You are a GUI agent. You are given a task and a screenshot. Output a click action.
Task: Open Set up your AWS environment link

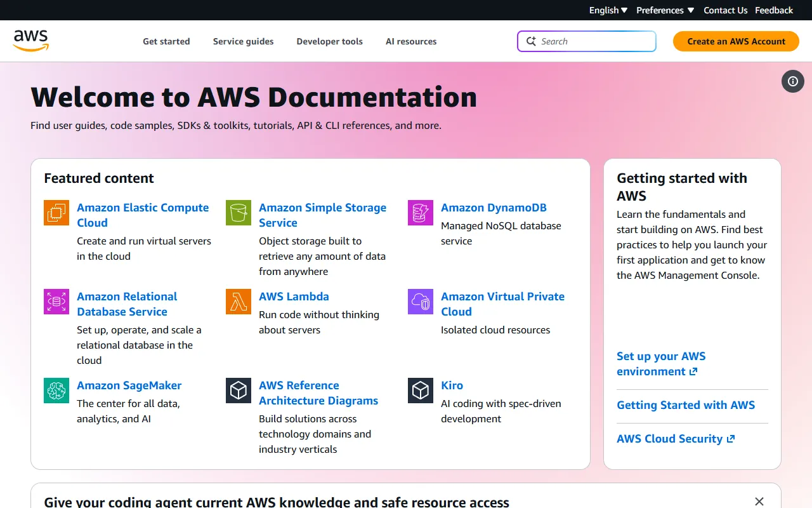(661, 364)
